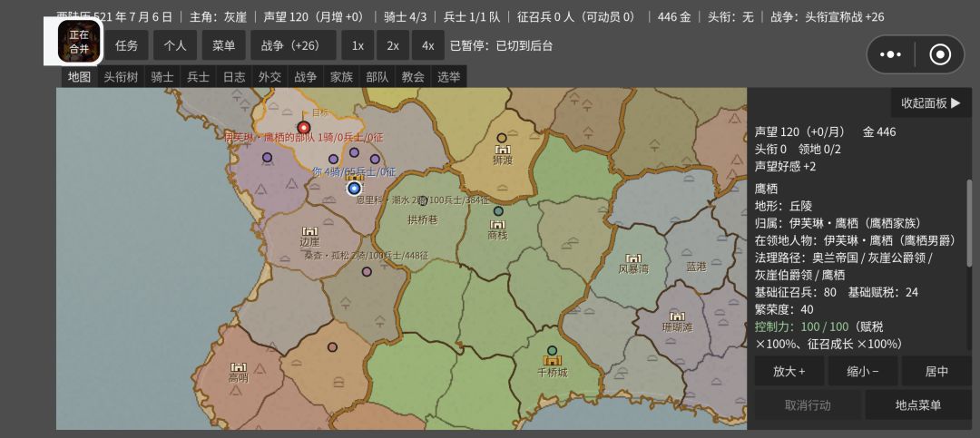
Task: Click the blue 你 4骑/65兵士 army label
Action: pos(354,171)
